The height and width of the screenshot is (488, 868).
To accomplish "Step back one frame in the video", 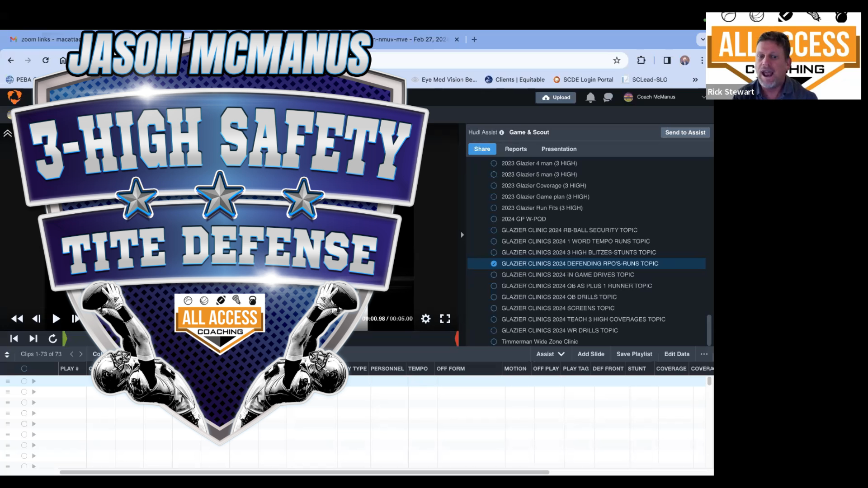I will pos(37,319).
